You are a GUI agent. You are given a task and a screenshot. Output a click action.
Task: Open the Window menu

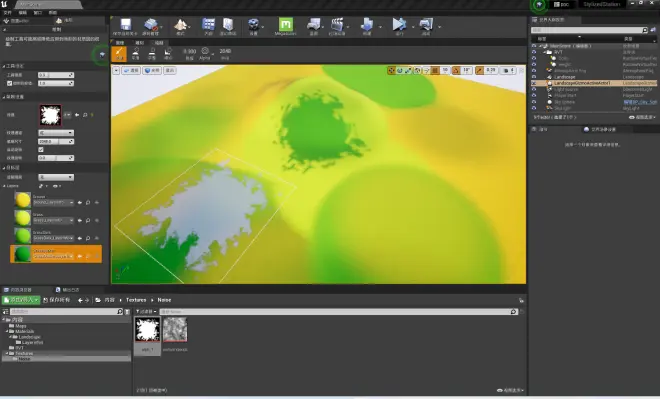[38, 13]
